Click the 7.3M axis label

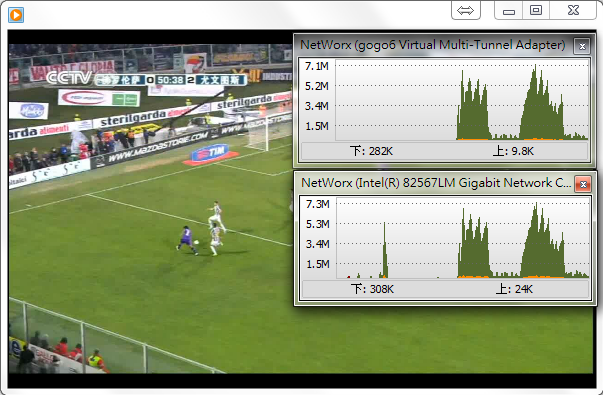point(318,204)
